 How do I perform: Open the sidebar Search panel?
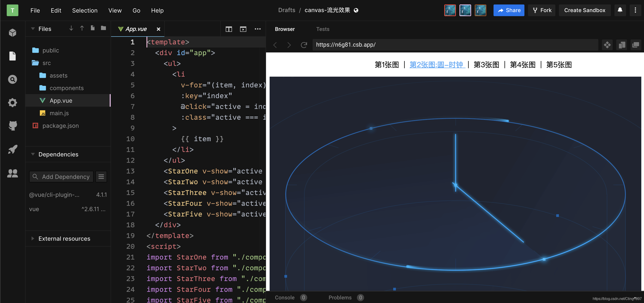click(13, 80)
